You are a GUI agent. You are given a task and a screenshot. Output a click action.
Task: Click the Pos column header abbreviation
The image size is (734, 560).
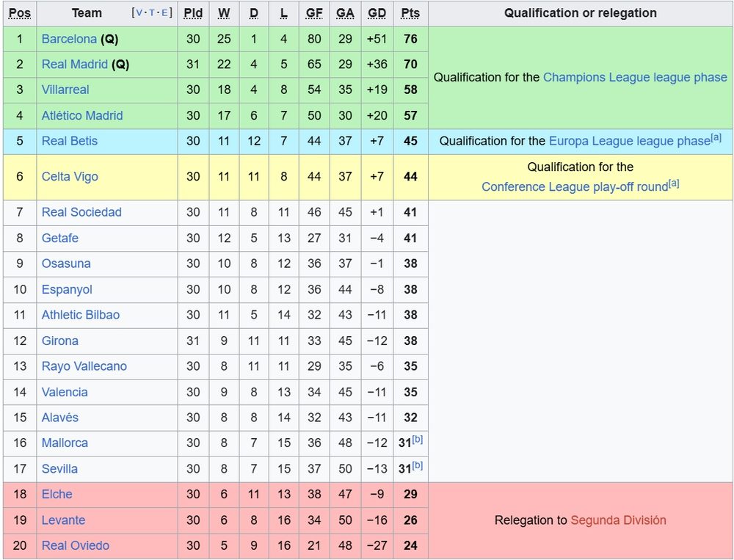tap(20, 13)
